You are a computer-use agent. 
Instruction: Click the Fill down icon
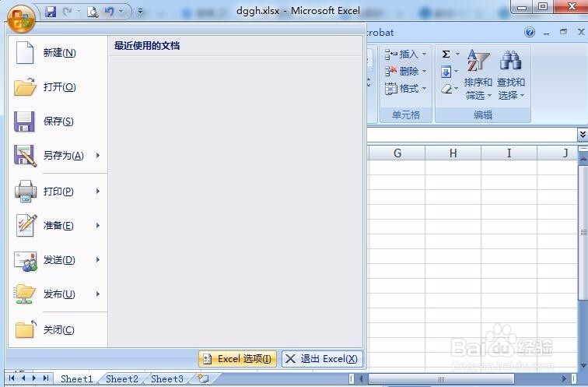pos(446,72)
